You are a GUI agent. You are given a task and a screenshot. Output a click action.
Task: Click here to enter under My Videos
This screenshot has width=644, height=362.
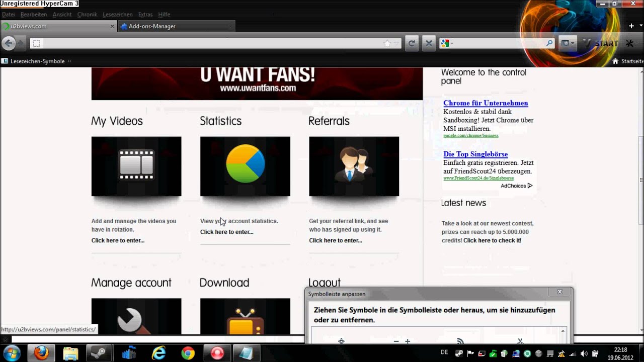coord(118,240)
